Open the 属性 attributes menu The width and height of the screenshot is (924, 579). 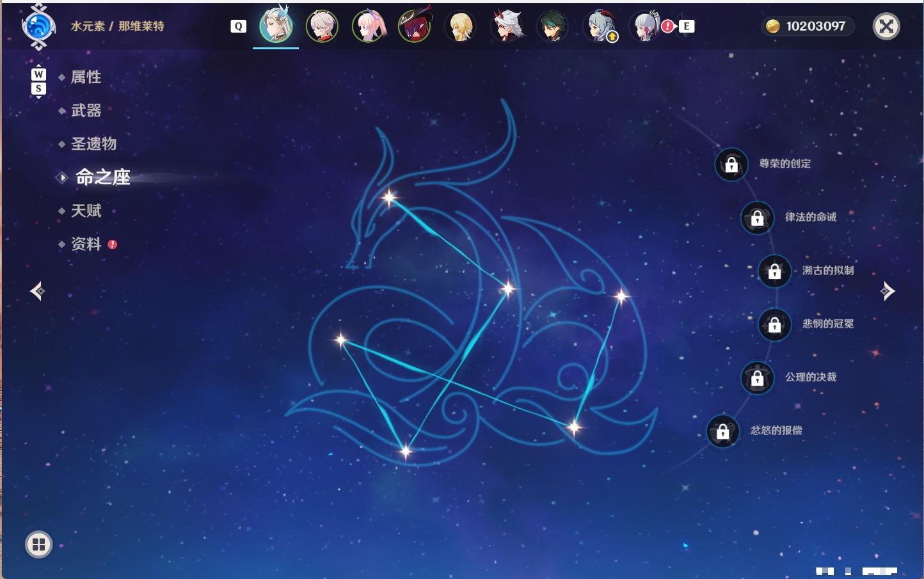coord(86,77)
